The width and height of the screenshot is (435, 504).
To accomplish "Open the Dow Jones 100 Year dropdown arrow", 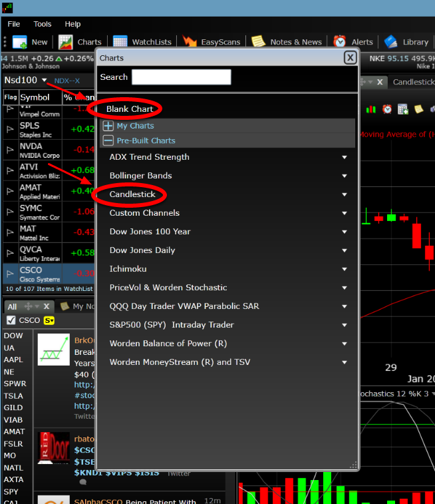I will click(345, 232).
